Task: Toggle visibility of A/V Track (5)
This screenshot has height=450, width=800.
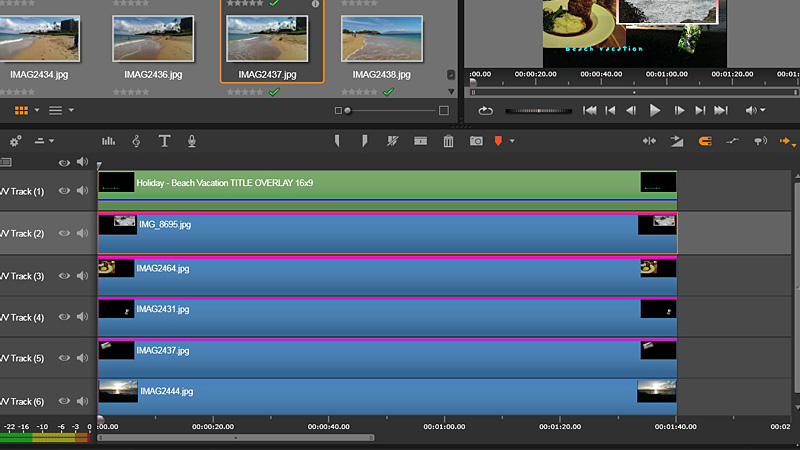Action: pyautogui.click(x=64, y=358)
